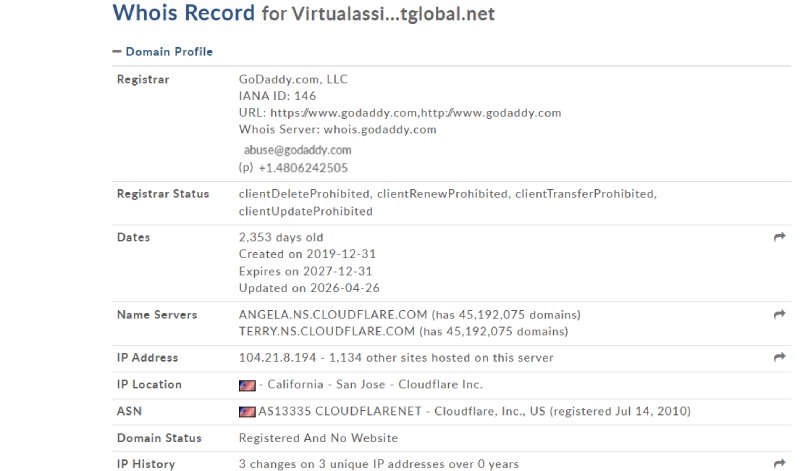Click the clientUpdateProhibited status
The image size is (800, 471).
coord(306,211)
